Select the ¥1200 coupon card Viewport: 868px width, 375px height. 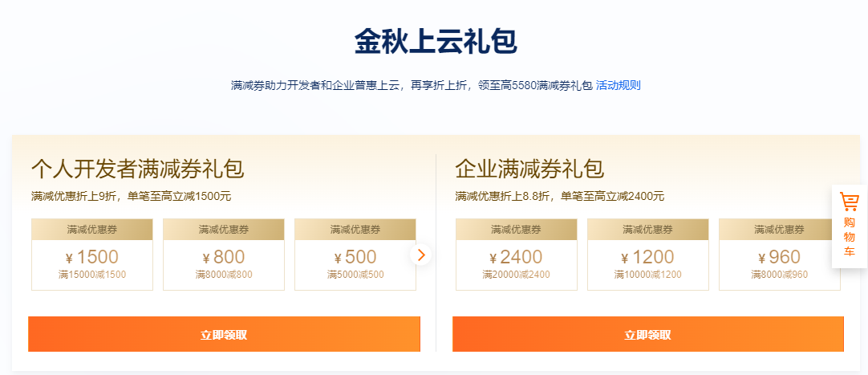pos(648,255)
